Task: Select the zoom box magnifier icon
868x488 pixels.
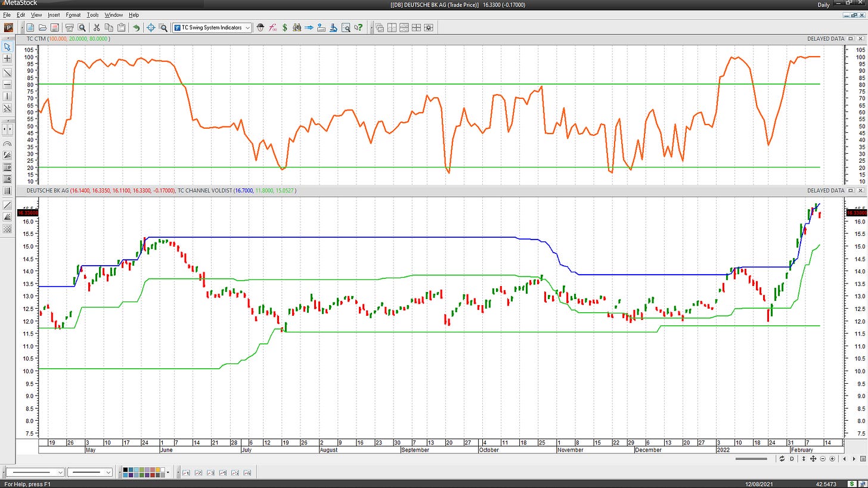Action: [x=163, y=27]
